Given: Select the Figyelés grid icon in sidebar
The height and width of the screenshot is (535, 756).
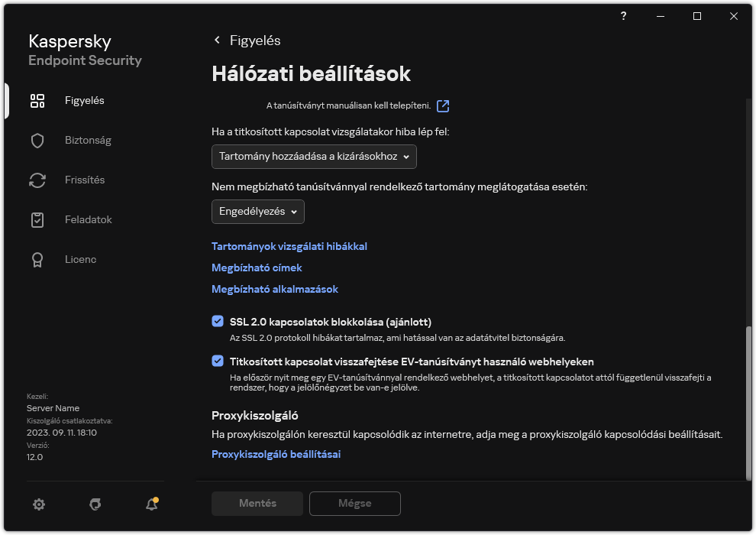Looking at the screenshot, I should (37, 100).
